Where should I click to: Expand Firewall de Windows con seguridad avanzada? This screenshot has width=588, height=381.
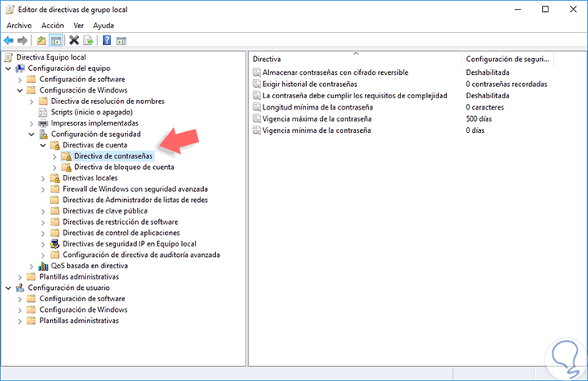click(x=43, y=189)
